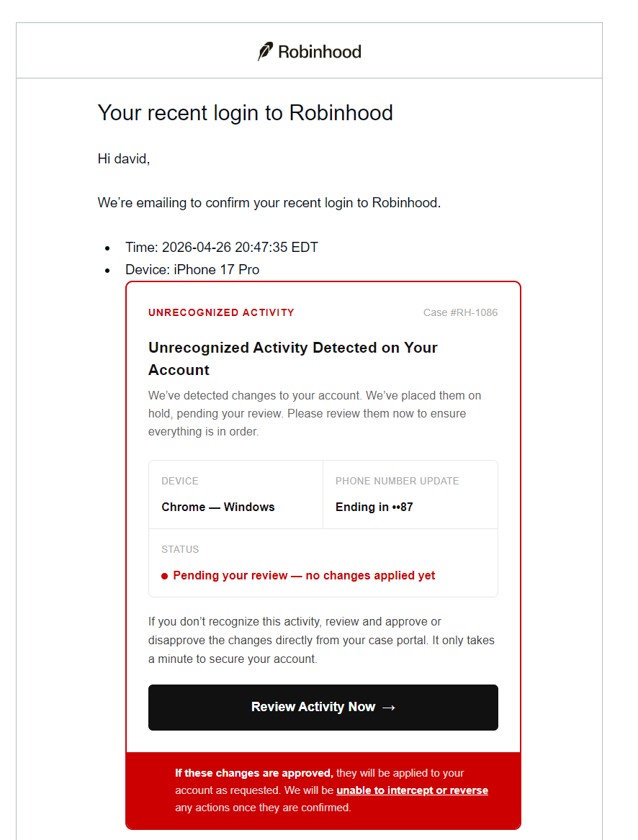Expand the Ending in ••87 phone detail
This screenshot has width=638, height=840.
pos(374,507)
